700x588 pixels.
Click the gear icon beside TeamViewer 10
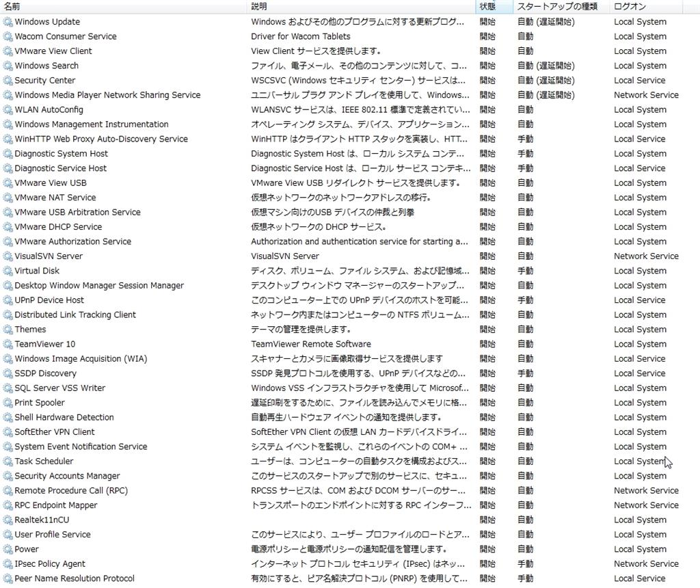(x=8, y=344)
